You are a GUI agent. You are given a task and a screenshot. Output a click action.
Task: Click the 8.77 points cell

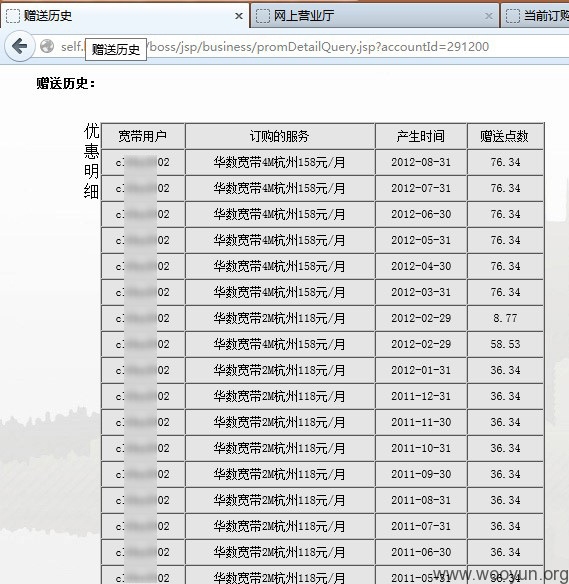(505, 318)
